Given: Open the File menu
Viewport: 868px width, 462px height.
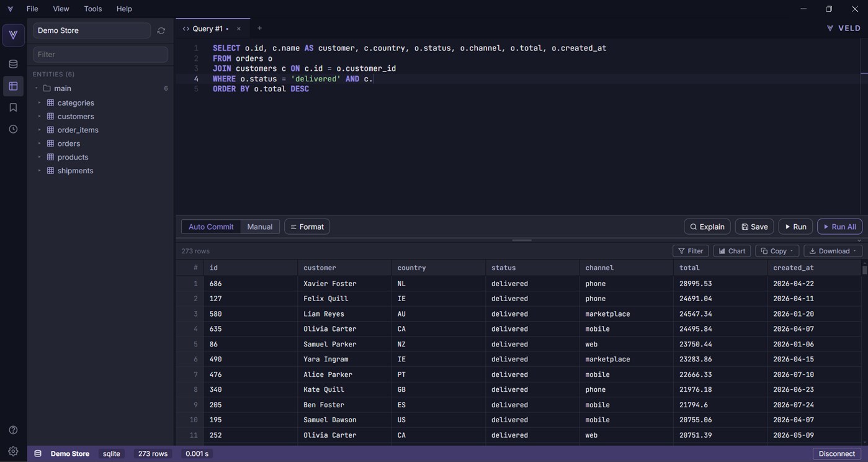Looking at the screenshot, I should coord(32,9).
